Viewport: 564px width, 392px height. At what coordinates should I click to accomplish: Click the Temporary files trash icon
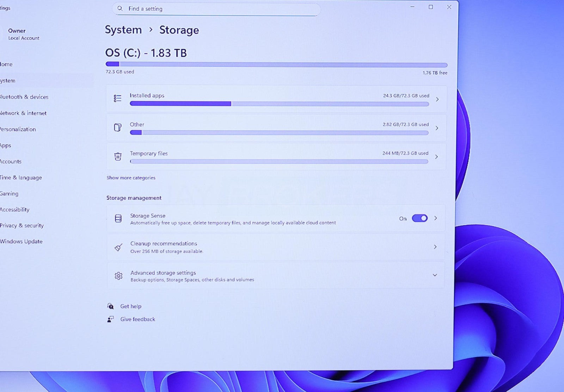(118, 156)
